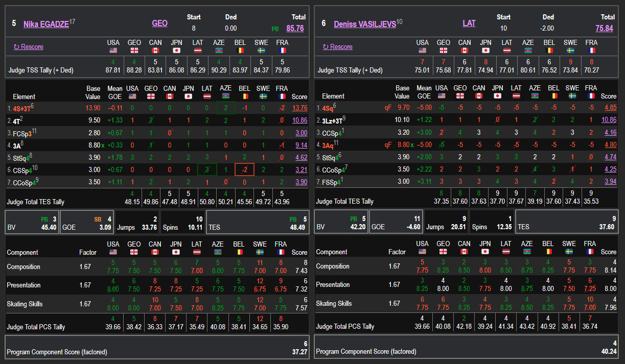Open Deniss VASILJEVS skater profile link
Image resolution: width=625 pixels, height=364 pixels.
[364, 23]
